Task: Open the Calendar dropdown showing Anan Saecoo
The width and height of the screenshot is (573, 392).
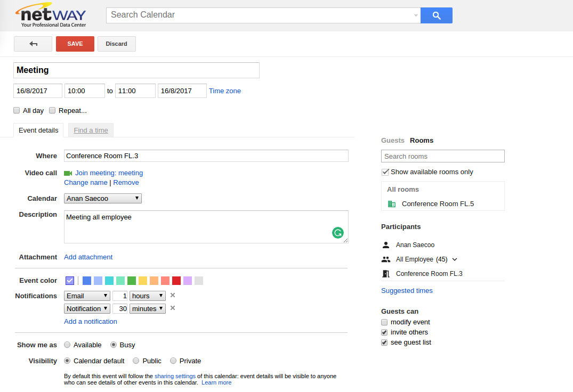Action: [103, 199]
